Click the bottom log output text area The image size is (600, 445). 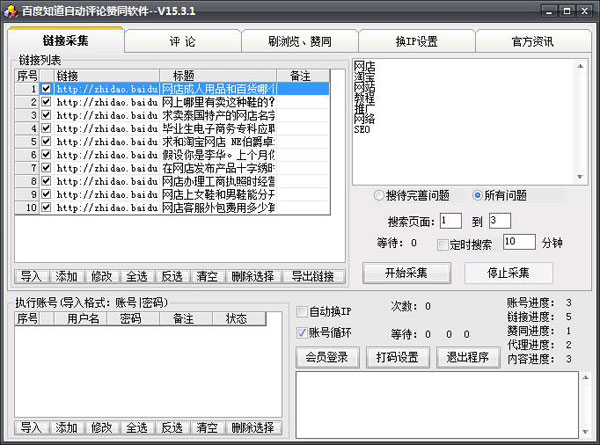[x=437, y=404]
